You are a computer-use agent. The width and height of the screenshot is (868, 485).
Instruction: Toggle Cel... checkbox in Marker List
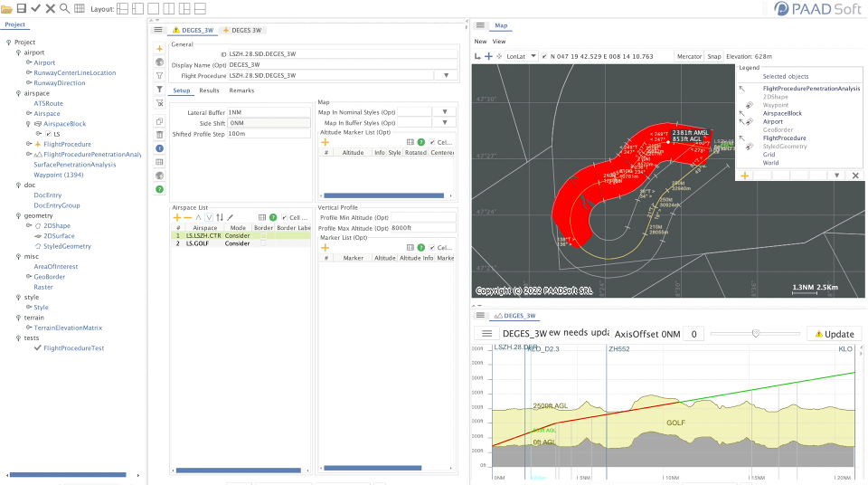432,248
